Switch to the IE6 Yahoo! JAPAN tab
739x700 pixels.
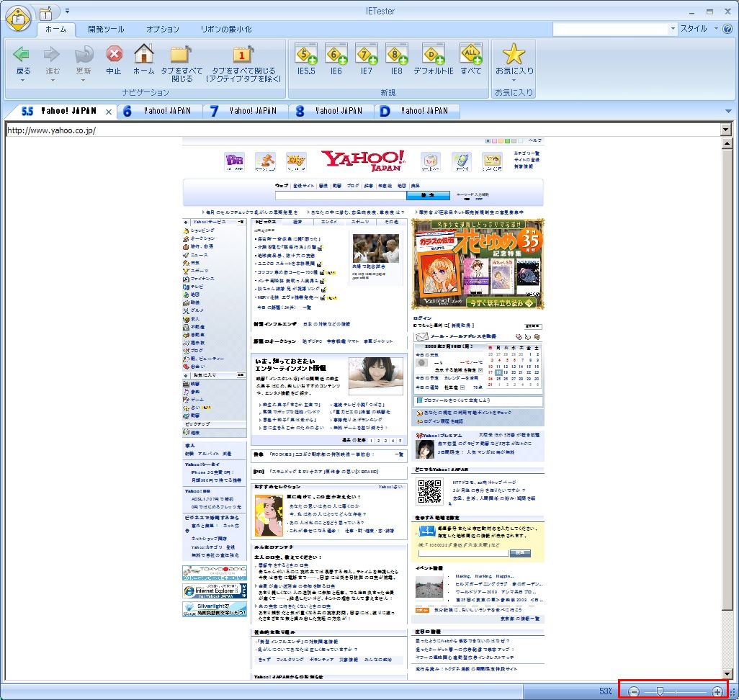coord(160,111)
